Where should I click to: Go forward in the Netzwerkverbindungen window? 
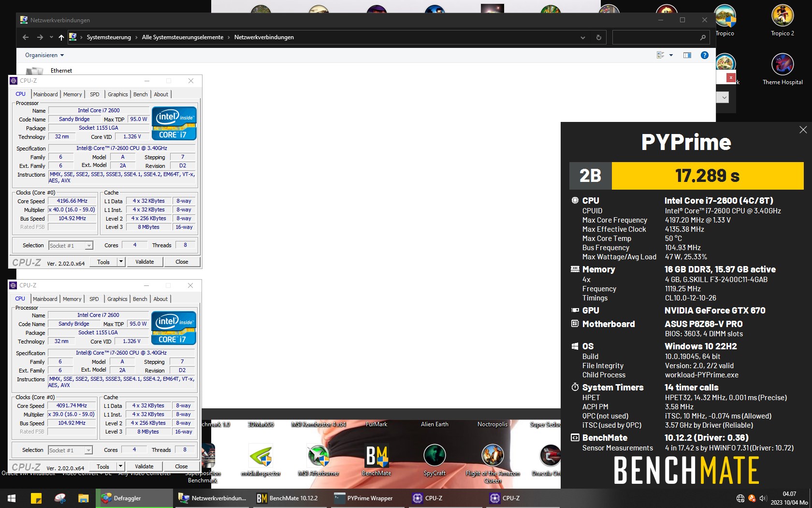tap(41, 37)
